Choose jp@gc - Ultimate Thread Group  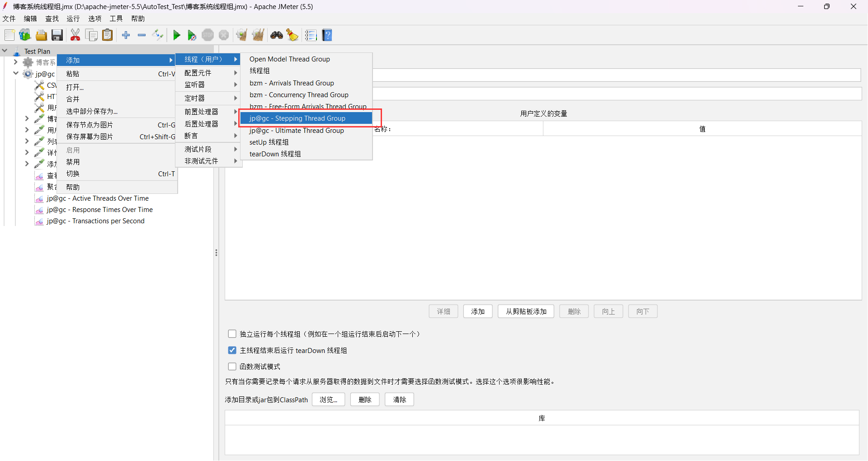pos(306,131)
